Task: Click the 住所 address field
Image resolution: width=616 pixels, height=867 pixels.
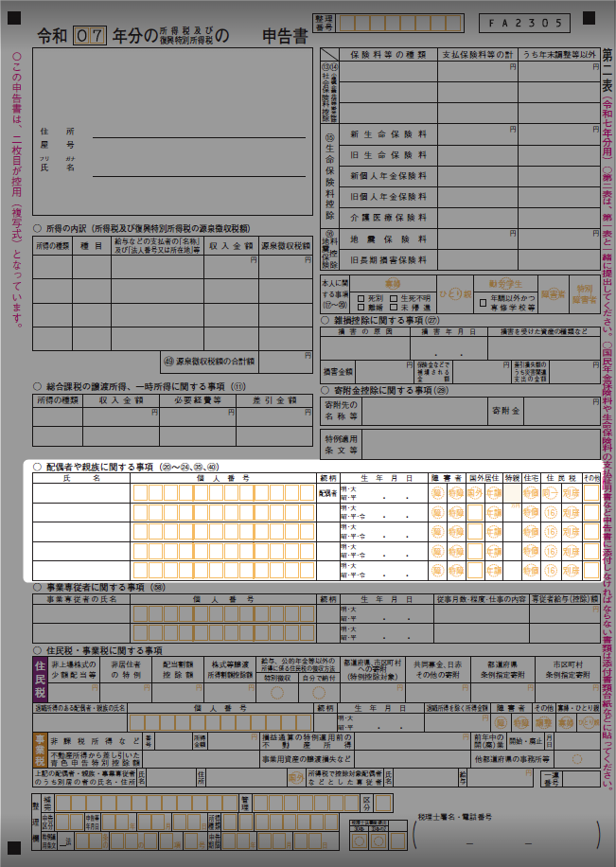Action: pos(199,131)
